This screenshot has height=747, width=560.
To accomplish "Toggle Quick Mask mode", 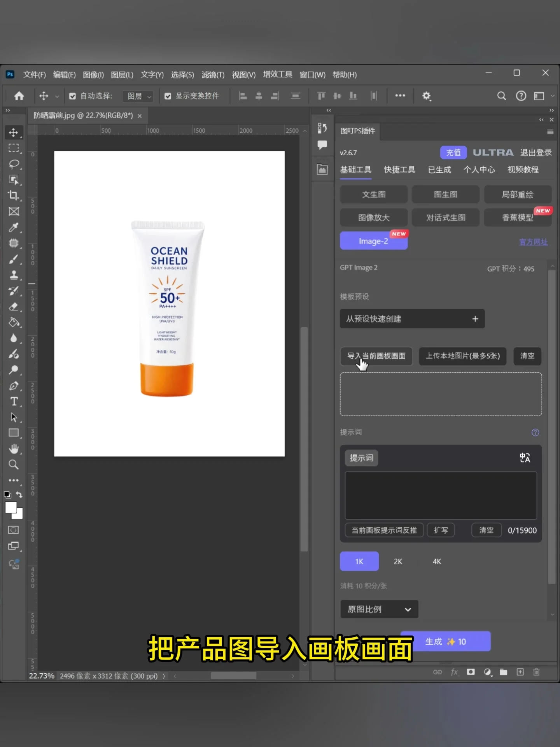I will coord(14,530).
